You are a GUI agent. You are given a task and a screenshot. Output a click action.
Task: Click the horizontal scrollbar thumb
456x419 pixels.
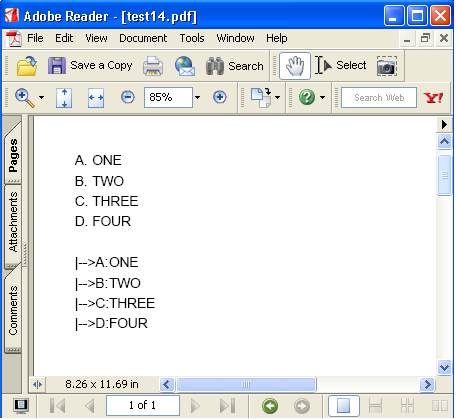click(246, 384)
